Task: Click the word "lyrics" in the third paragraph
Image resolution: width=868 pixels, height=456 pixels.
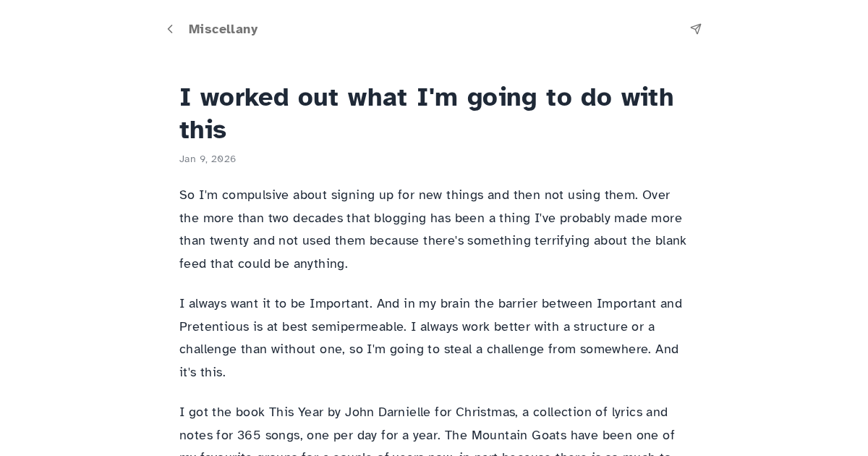Action: [627, 413]
